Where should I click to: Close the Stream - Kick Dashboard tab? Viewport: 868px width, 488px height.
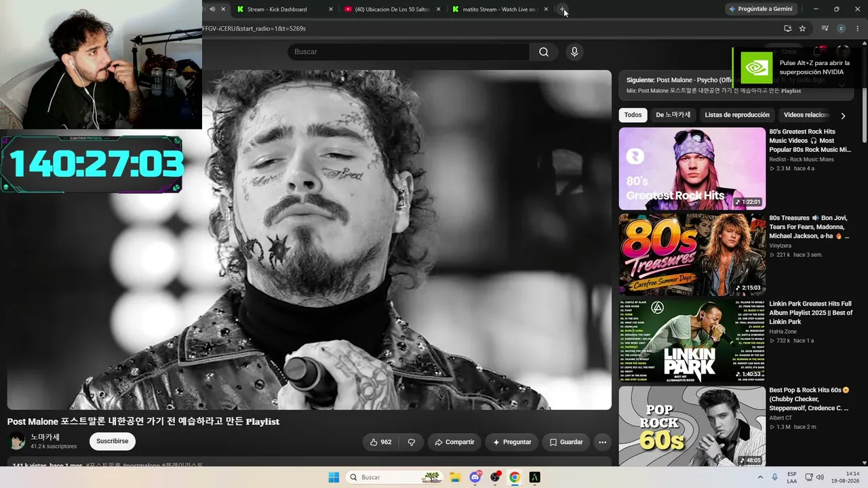[x=331, y=9]
